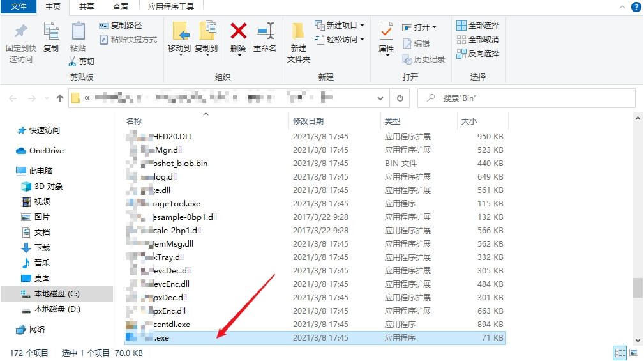Select the file ending in esample-0bp1.dll
Image resolution: width=644 pixels, height=361 pixels.
(x=315, y=217)
